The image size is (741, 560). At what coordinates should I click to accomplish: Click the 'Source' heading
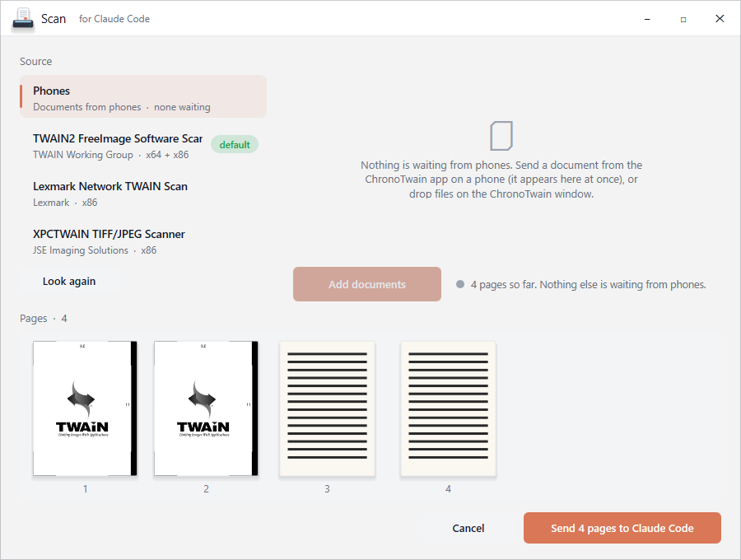click(36, 62)
